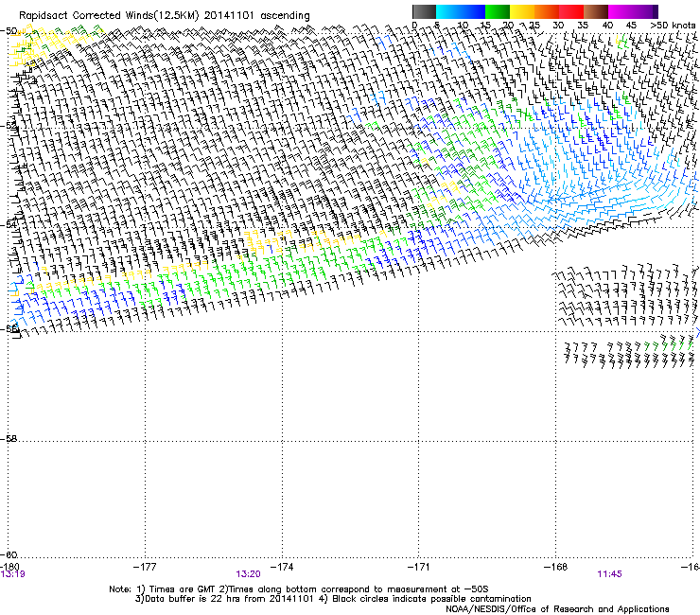Click the '-60' latitude axis label
The height and width of the screenshot is (615, 700).
(9, 554)
